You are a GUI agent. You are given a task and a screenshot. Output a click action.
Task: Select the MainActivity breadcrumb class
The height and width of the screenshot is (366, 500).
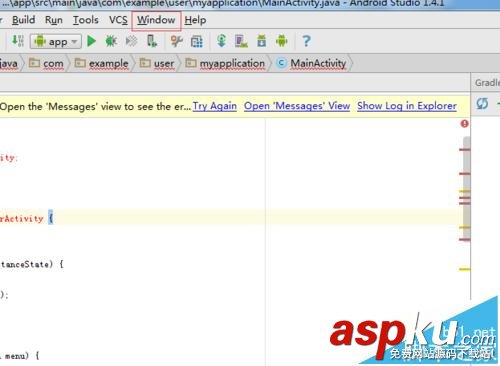point(312,63)
